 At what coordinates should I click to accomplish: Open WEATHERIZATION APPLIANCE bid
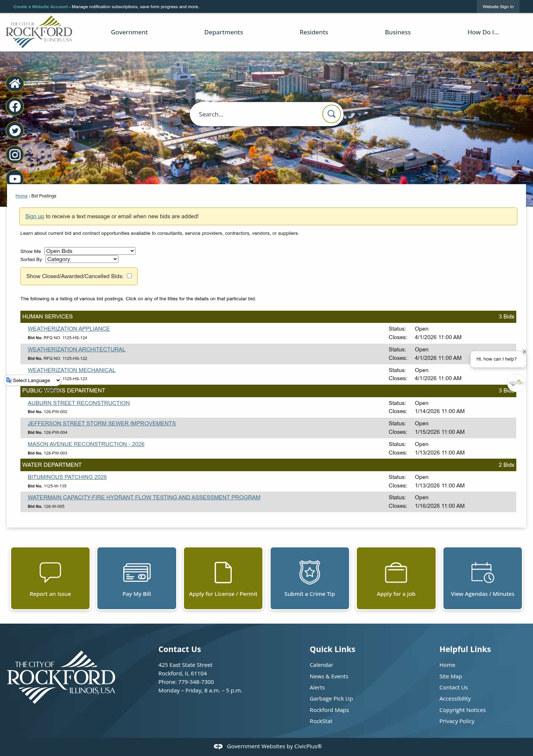tap(69, 328)
